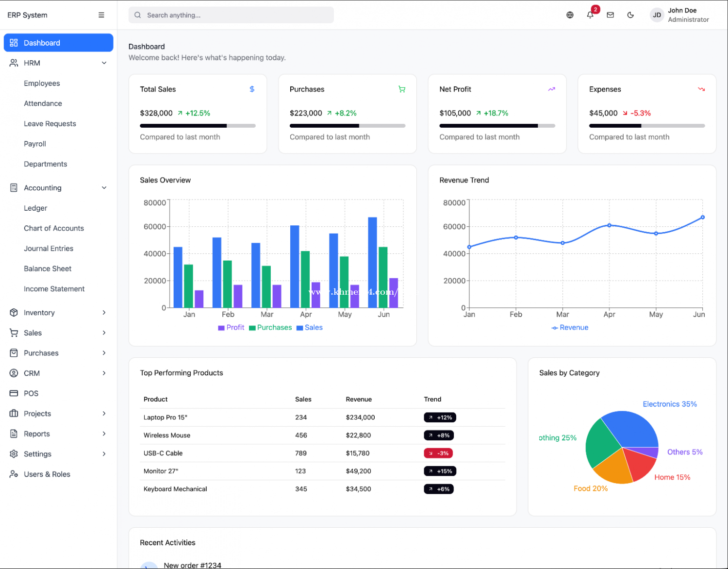
Task: Click the globe language icon
Action: pyautogui.click(x=570, y=15)
